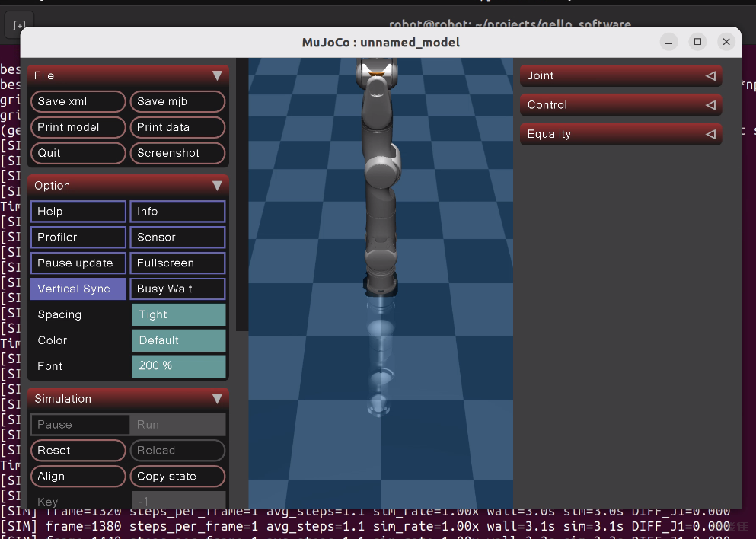This screenshot has height=539, width=756.
Task: Open the Equality panel header
Action: tap(621, 134)
